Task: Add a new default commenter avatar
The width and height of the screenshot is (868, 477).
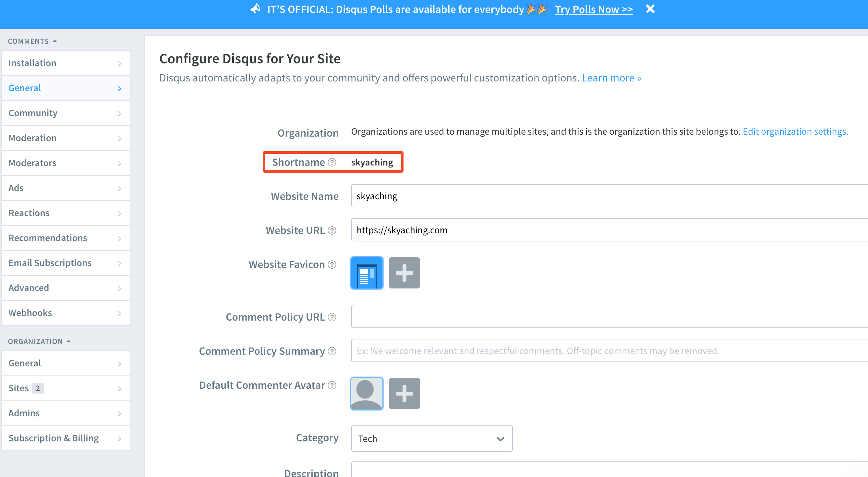Action: pyautogui.click(x=404, y=393)
